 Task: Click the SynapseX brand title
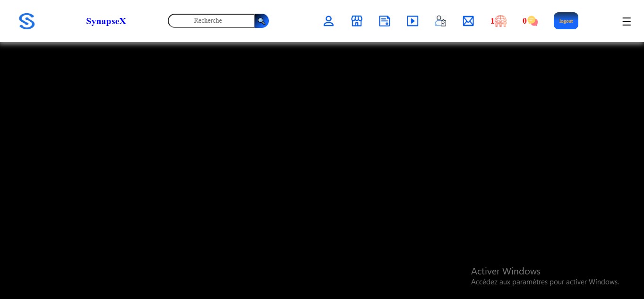[106, 21]
